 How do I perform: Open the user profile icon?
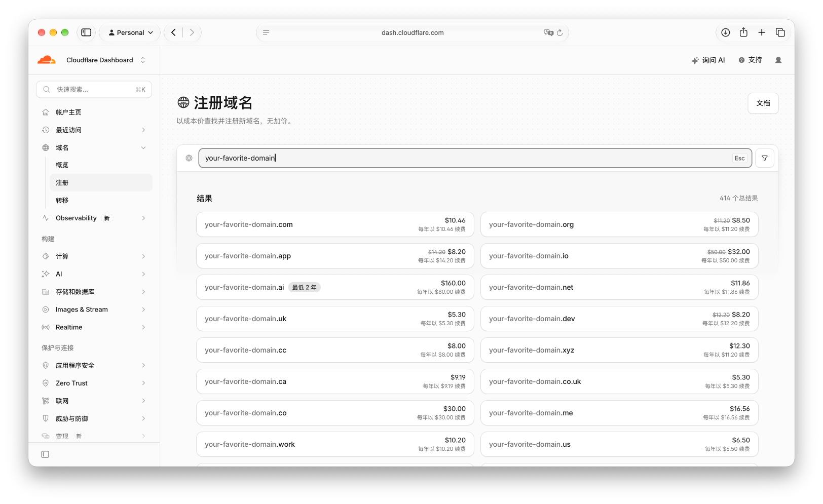tap(778, 60)
